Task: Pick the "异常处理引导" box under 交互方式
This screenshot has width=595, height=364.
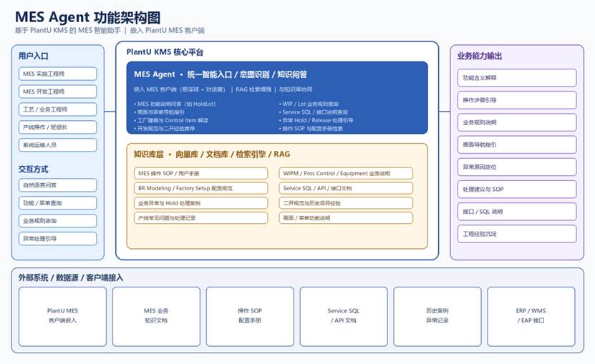Action: point(58,239)
